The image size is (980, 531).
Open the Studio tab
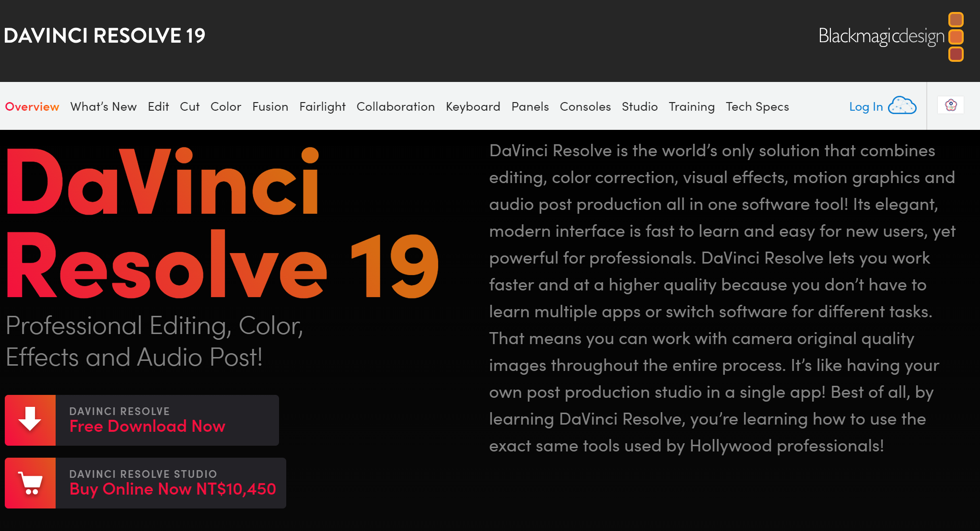point(640,106)
